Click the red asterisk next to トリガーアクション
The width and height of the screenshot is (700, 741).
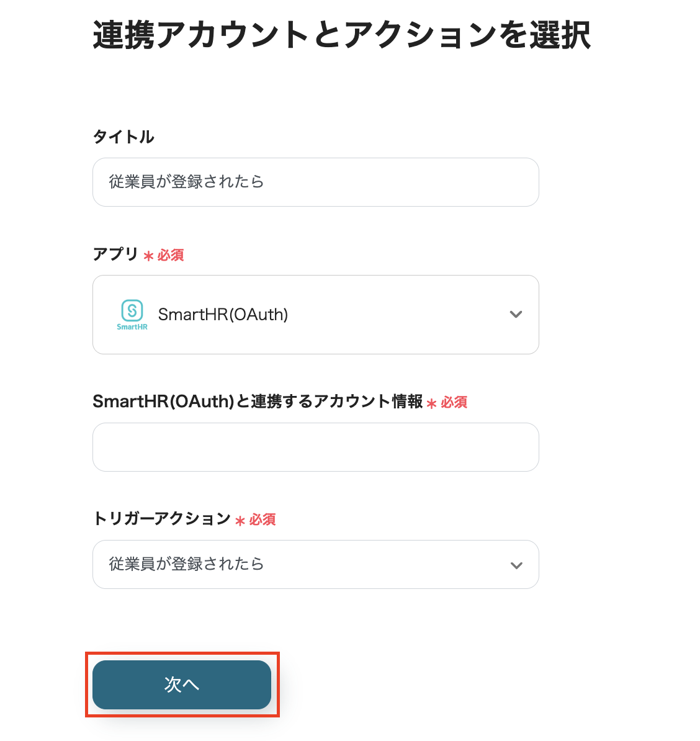[x=240, y=521]
